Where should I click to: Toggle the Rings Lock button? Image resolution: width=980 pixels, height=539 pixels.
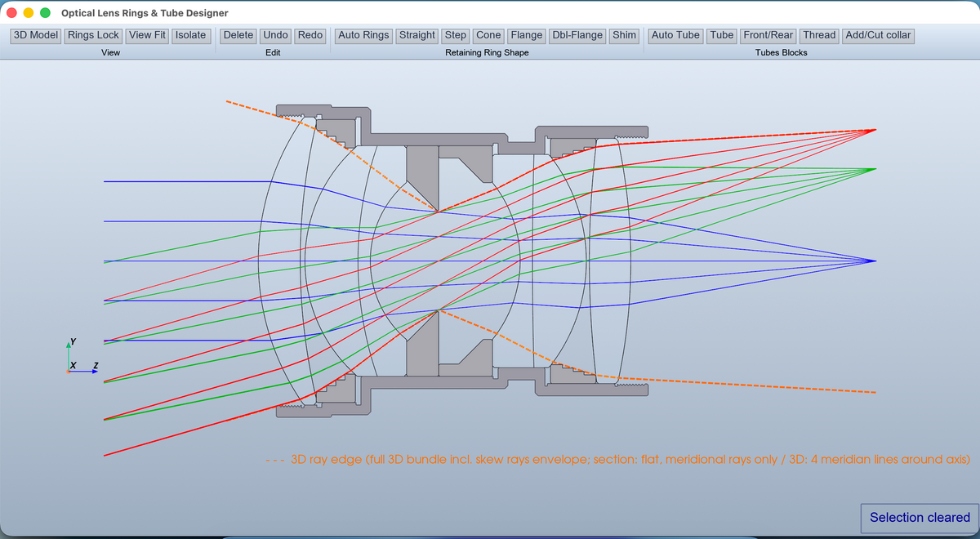pyautogui.click(x=94, y=35)
